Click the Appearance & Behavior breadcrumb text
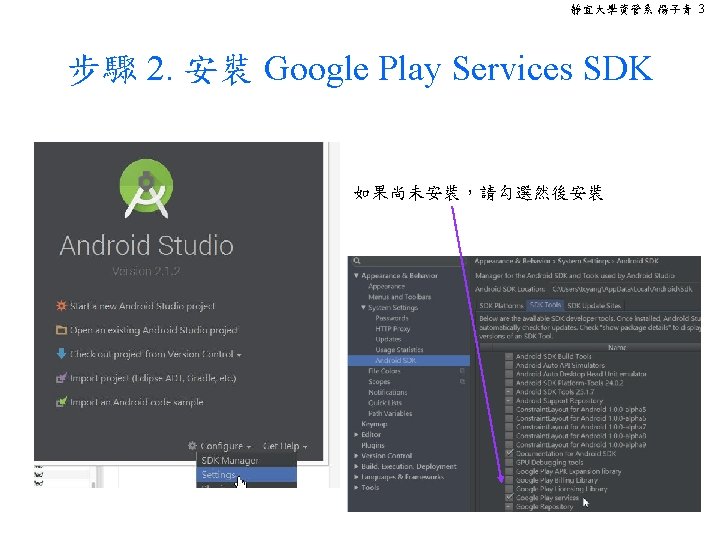 pyautogui.click(x=512, y=261)
